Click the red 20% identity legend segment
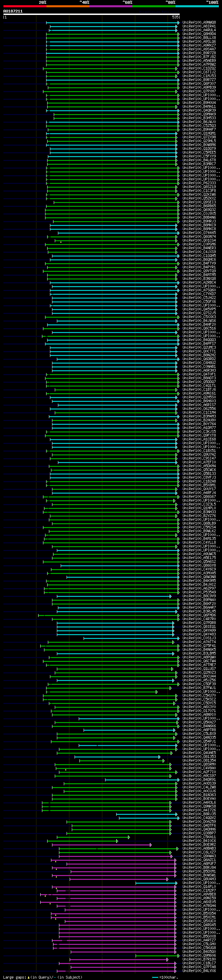The height and width of the screenshot is (980, 222). point(25,6)
